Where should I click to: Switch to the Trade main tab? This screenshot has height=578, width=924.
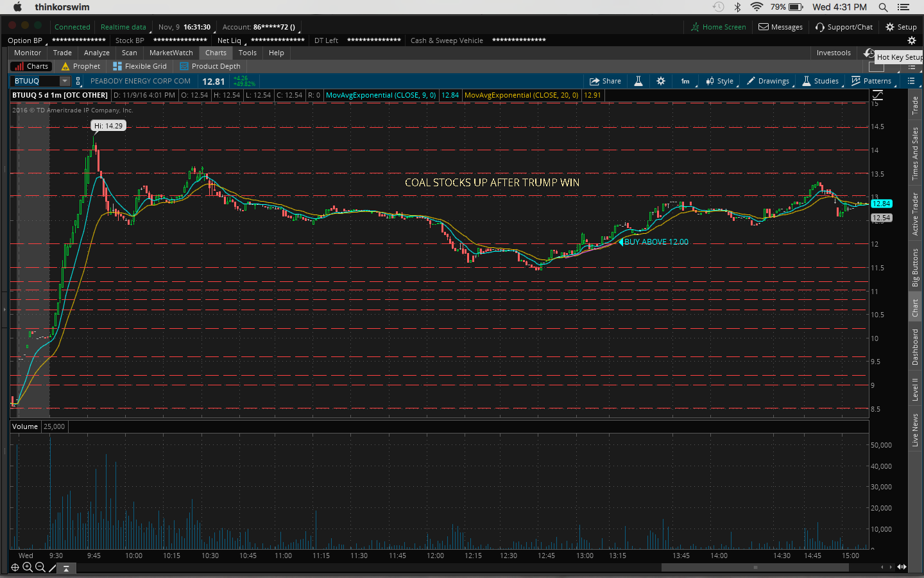point(62,53)
